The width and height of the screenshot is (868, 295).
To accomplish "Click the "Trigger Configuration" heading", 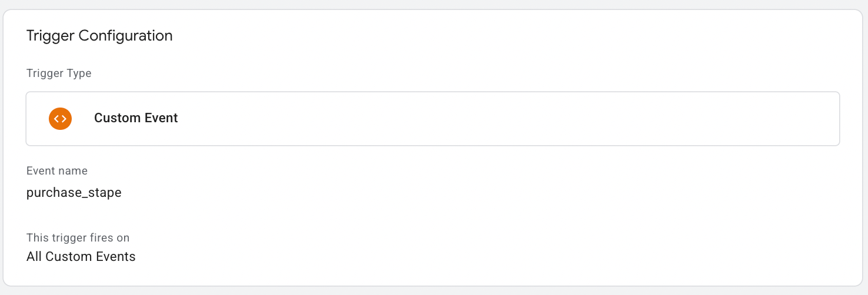I will click(x=99, y=36).
